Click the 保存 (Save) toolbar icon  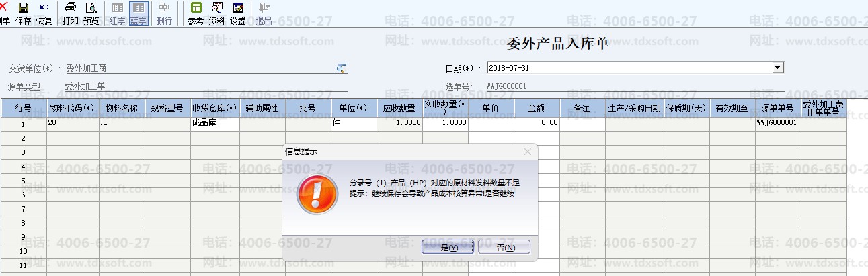pyautogui.click(x=24, y=13)
